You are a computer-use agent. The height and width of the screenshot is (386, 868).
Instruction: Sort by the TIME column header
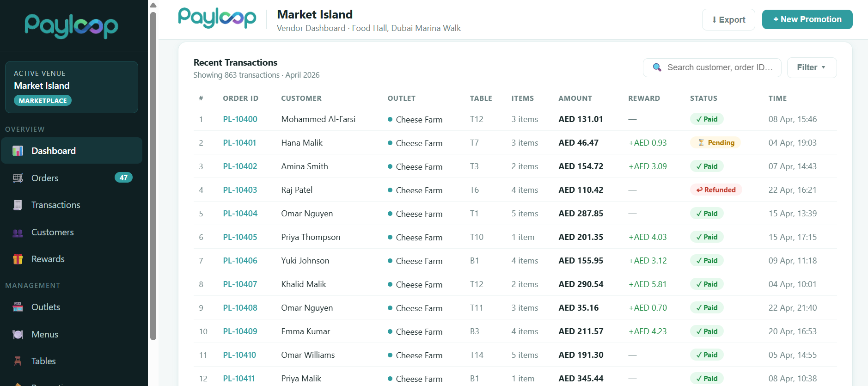coord(777,98)
